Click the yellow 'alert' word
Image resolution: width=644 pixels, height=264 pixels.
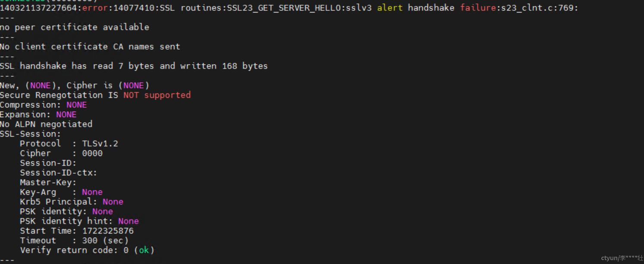[390, 8]
